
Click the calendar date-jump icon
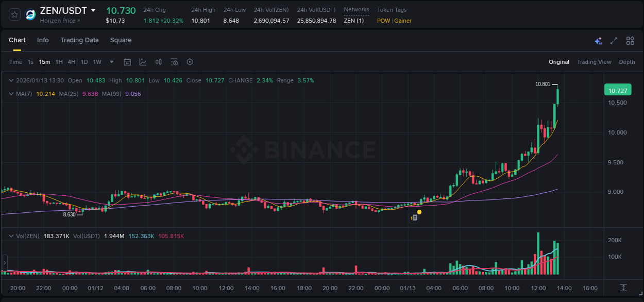pos(127,62)
